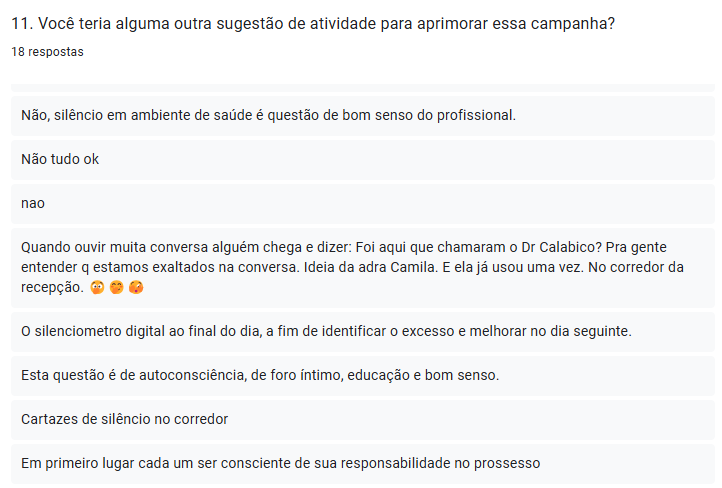Click the 'Em primeiro lugar' response

[280, 463]
